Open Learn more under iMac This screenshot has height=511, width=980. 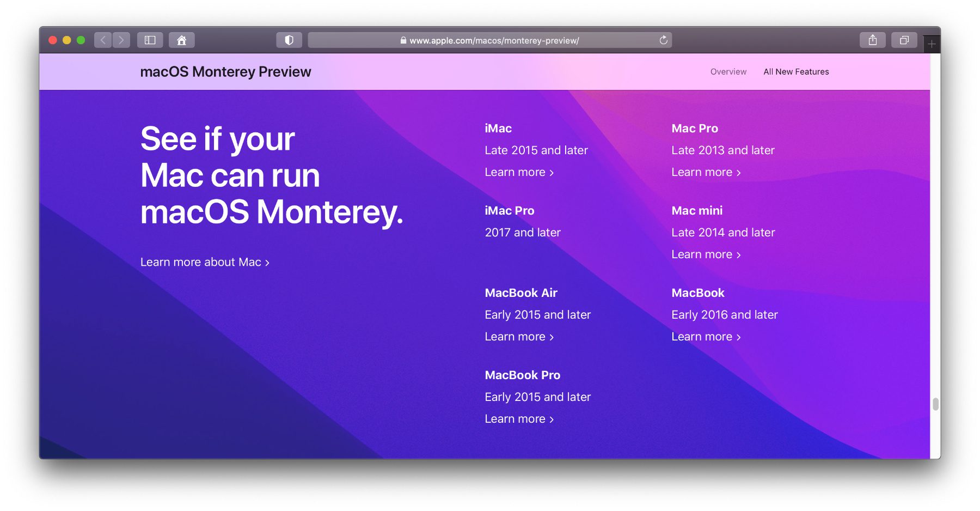(519, 172)
